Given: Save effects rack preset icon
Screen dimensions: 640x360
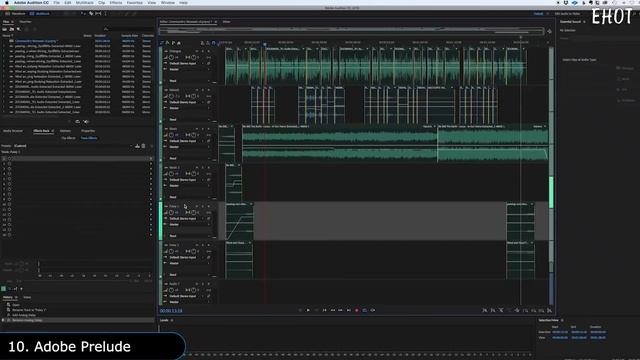Looking at the screenshot, I should [x=137, y=146].
